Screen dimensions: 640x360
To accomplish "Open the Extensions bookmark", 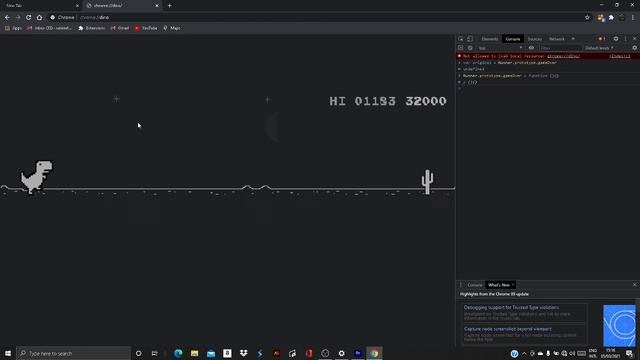I will pos(91,28).
